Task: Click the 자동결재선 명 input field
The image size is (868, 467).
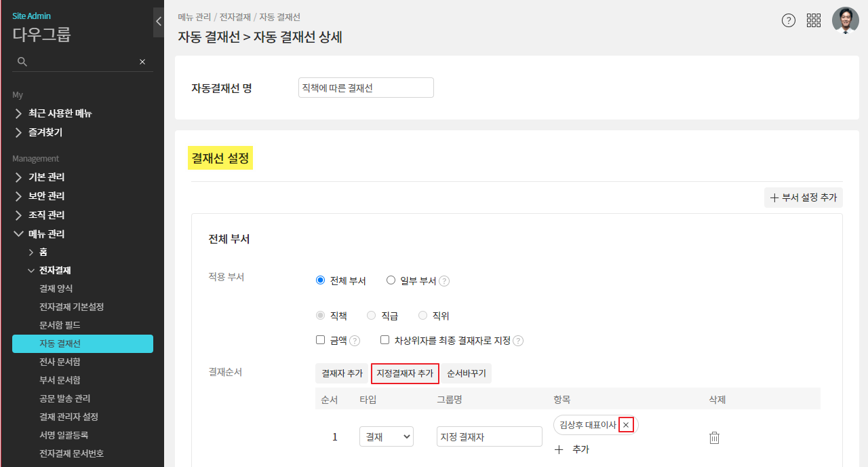Action: tap(366, 88)
